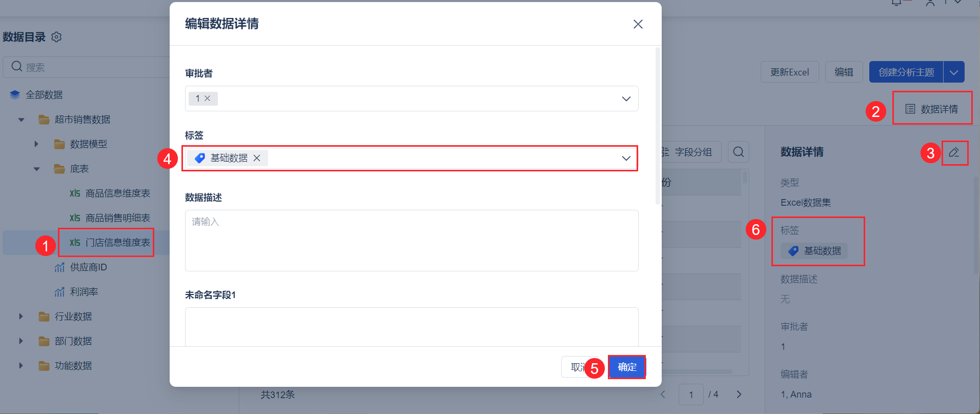
Task: Expand the 行业数据 folder
Action: pyautogui.click(x=21, y=317)
